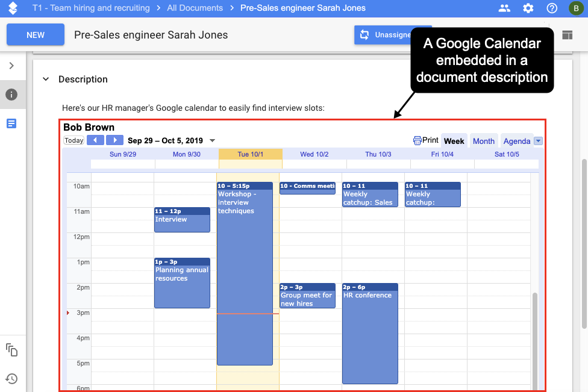Image resolution: width=588 pixels, height=392 pixels.
Task: Open the document text icon in sidebar
Action: click(x=11, y=123)
